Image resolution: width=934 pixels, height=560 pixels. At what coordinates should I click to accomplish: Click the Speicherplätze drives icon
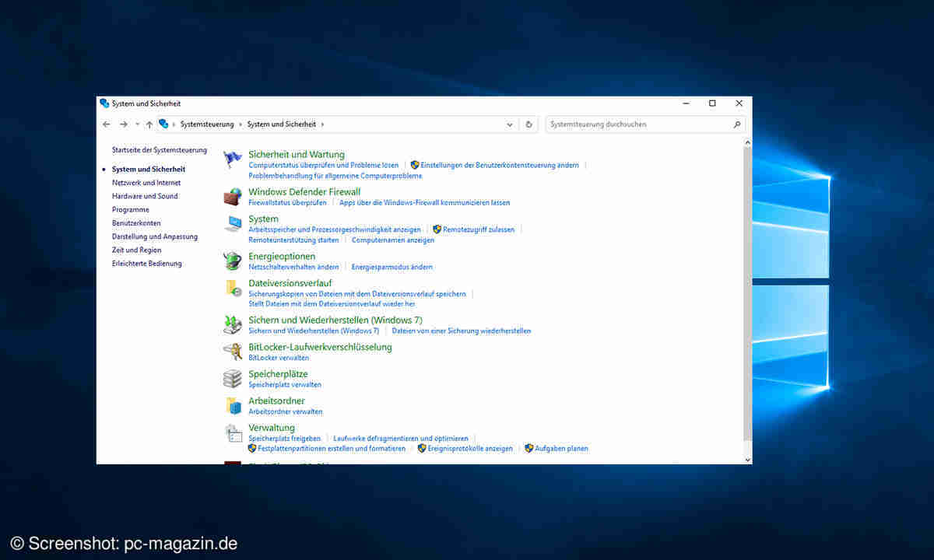click(233, 379)
